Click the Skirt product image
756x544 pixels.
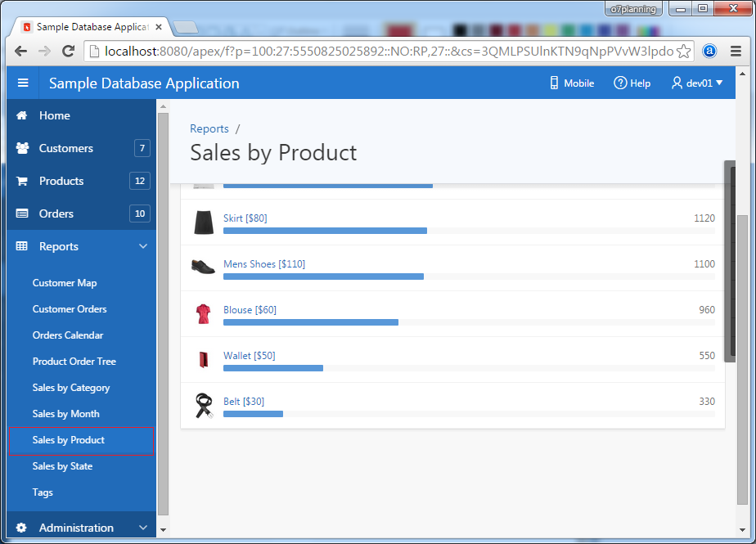(x=204, y=223)
